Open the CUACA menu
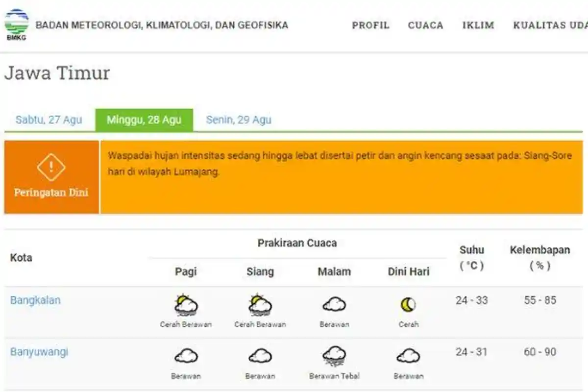The image size is (588, 392). point(425,25)
